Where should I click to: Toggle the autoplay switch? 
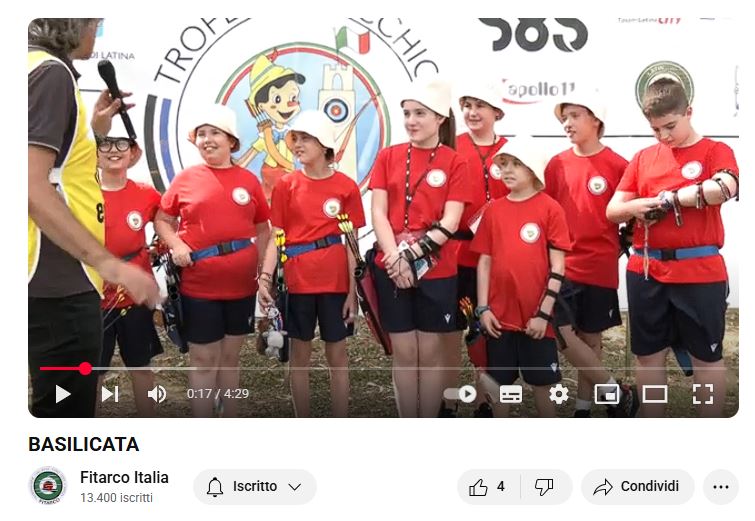(x=461, y=394)
